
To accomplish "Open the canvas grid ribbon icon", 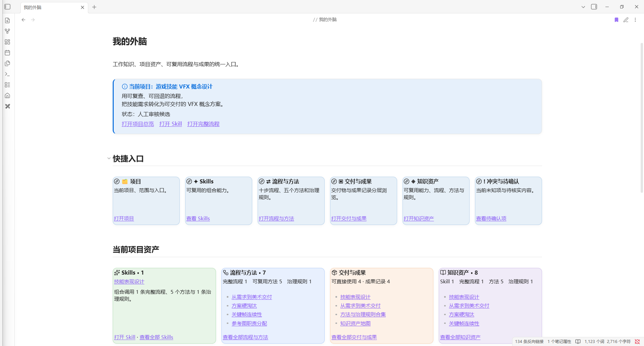I will click(7, 42).
